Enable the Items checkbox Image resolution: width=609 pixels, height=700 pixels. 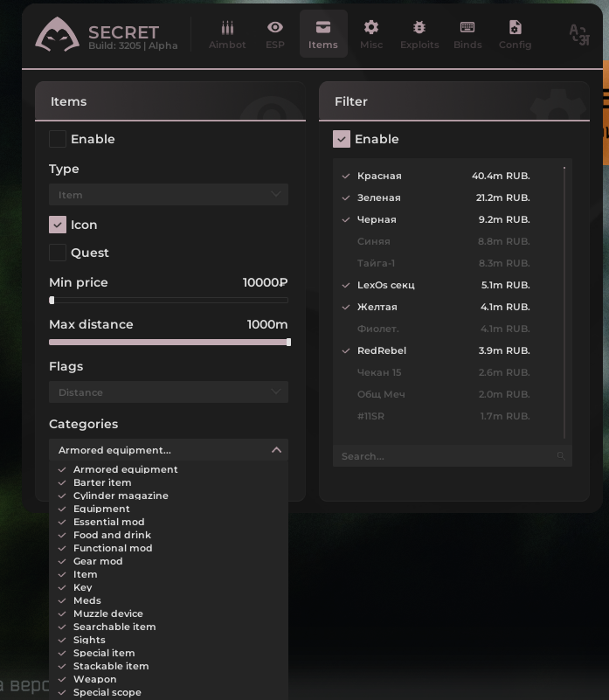point(58,139)
